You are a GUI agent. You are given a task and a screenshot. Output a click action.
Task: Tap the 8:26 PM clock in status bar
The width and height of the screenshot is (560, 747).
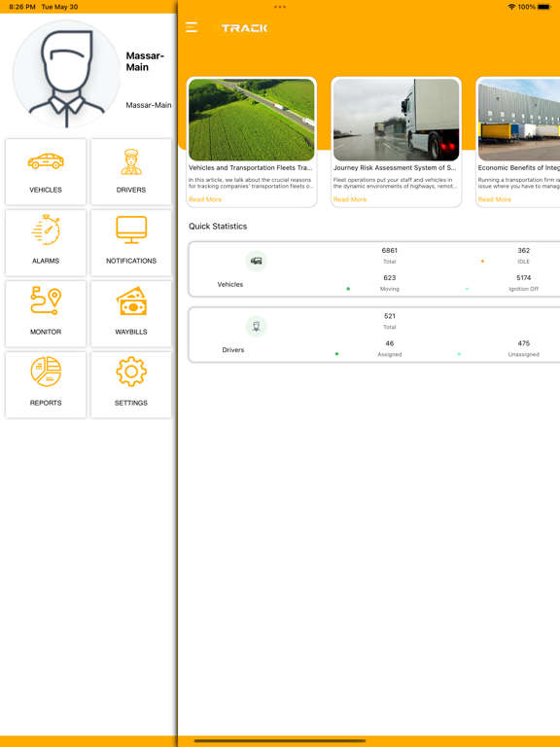pyautogui.click(x=22, y=7)
